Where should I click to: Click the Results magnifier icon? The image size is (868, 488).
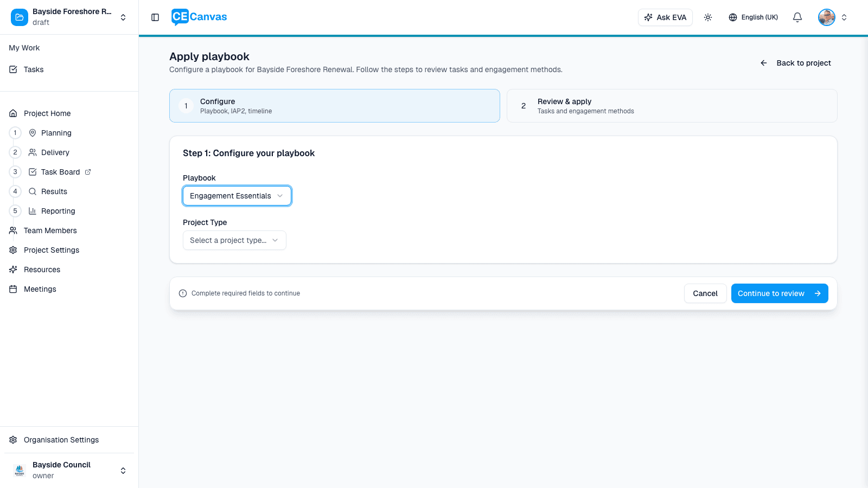(x=32, y=191)
